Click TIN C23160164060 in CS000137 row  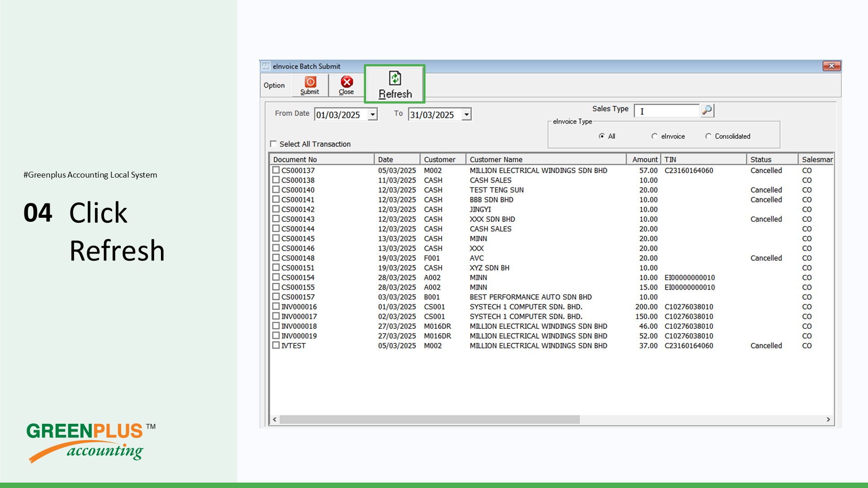coord(689,170)
